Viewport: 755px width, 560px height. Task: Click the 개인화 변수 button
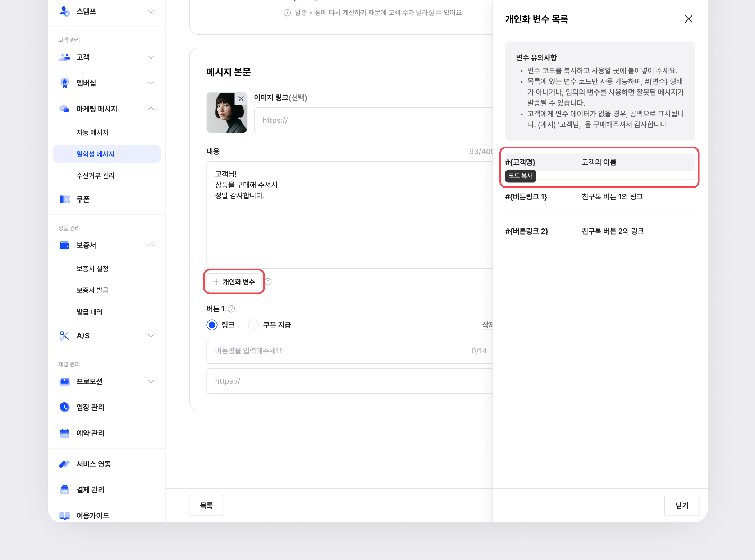pos(234,282)
